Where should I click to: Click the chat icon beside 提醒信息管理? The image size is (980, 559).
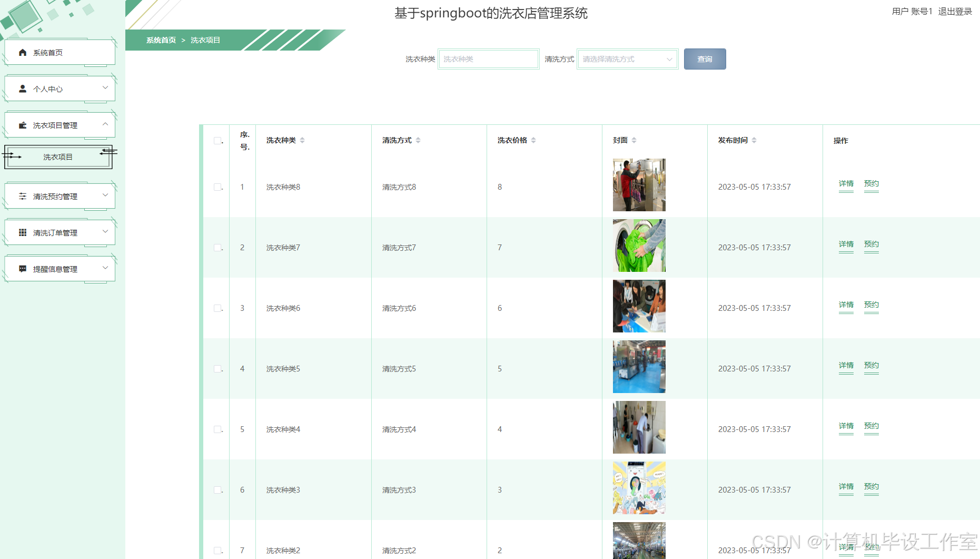click(23, 269)
